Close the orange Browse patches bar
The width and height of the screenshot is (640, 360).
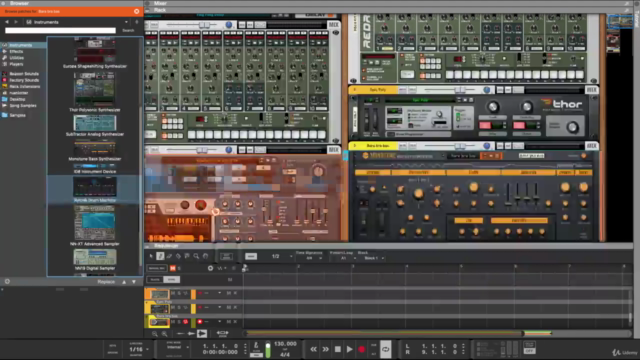pos(137,11)
